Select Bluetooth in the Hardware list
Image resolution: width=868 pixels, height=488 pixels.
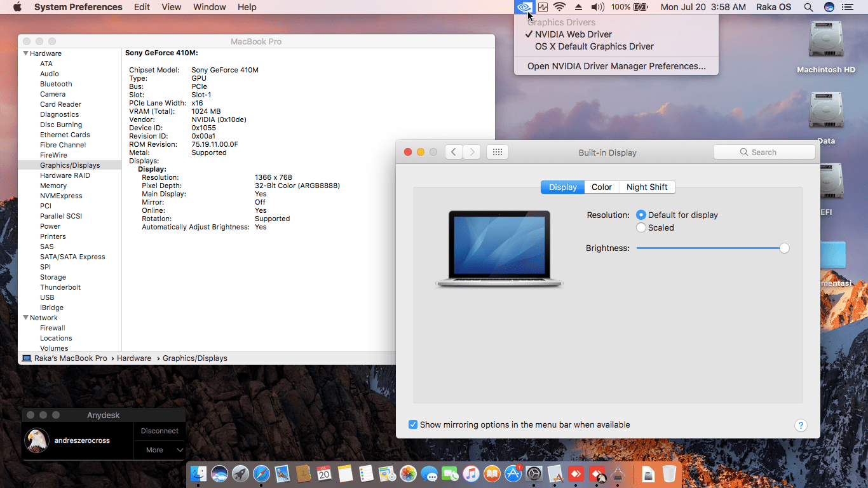pos(56,84)
